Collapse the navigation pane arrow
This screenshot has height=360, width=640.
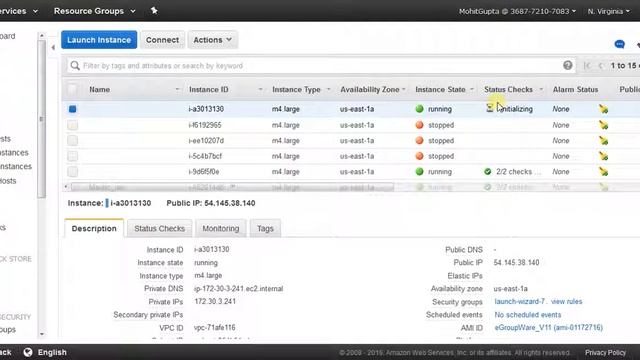[x=53, y=47]
